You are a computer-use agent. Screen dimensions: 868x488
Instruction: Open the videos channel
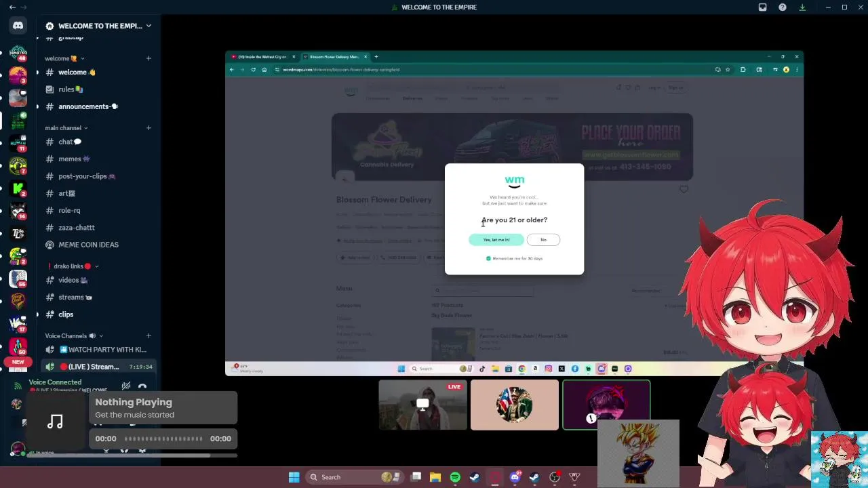pos(98,280)
